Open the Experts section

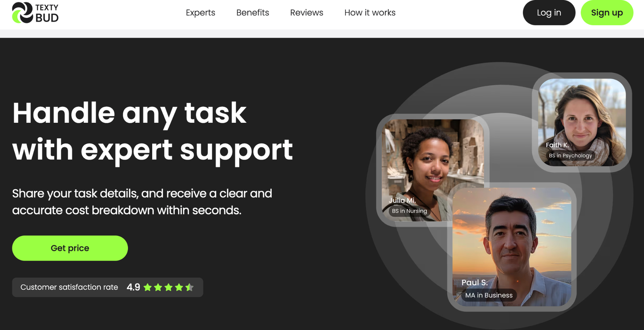[201, 12]
